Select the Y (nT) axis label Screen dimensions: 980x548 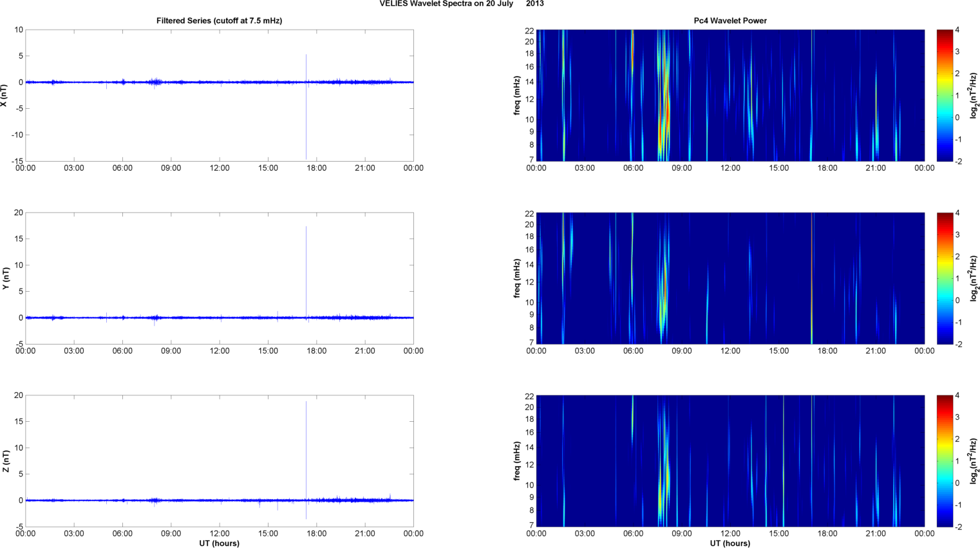click(5, 278)
